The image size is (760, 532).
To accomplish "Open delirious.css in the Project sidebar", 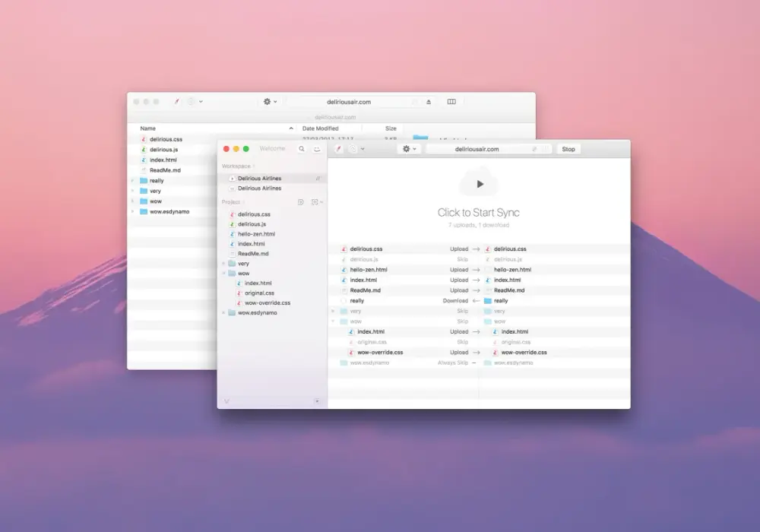I will coord(254,214).
